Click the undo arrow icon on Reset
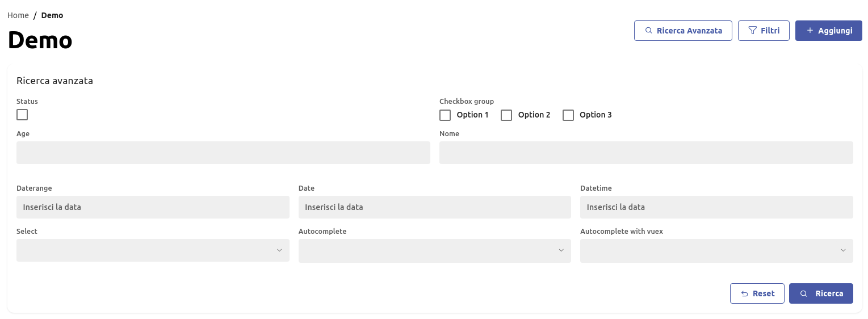 click(745, 293)
